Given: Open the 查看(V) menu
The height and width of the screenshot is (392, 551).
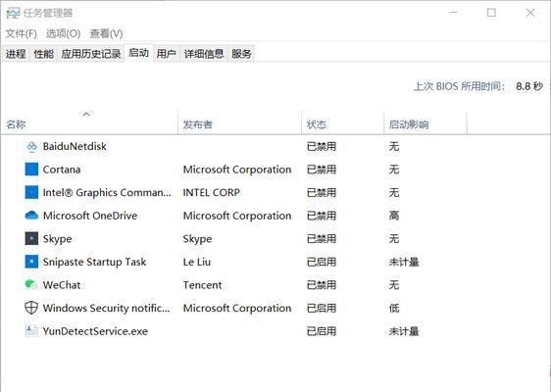Looking at the screenshot, I should [106, 33].
